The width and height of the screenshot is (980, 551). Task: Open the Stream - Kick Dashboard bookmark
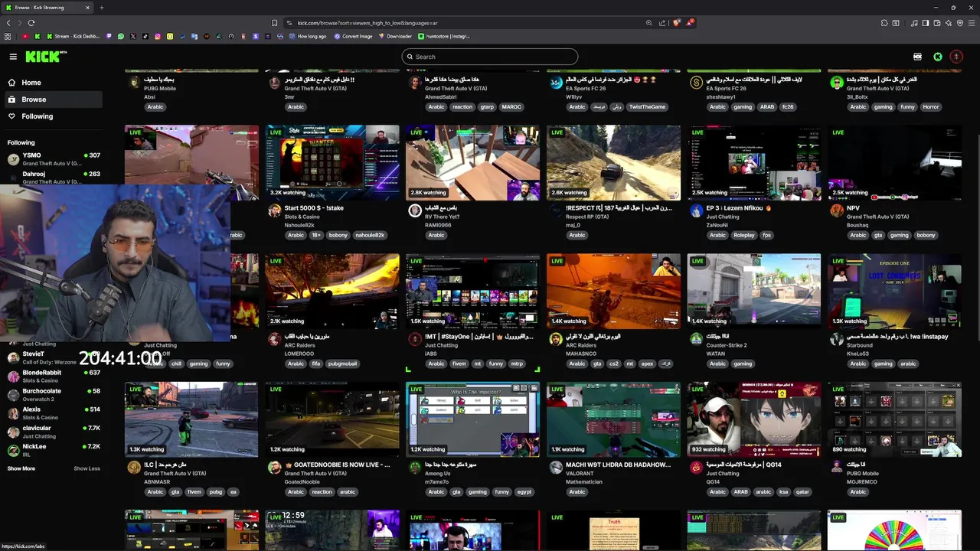pyautogui.click(x=73, y=36)
